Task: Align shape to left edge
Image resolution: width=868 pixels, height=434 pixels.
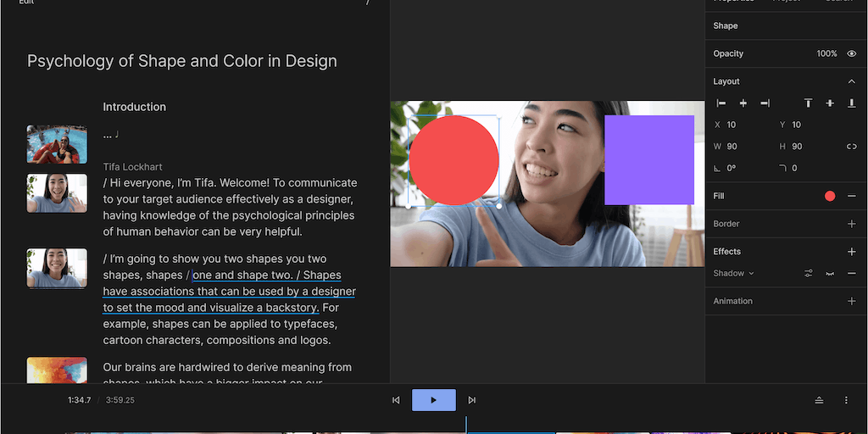Action: 721,103
